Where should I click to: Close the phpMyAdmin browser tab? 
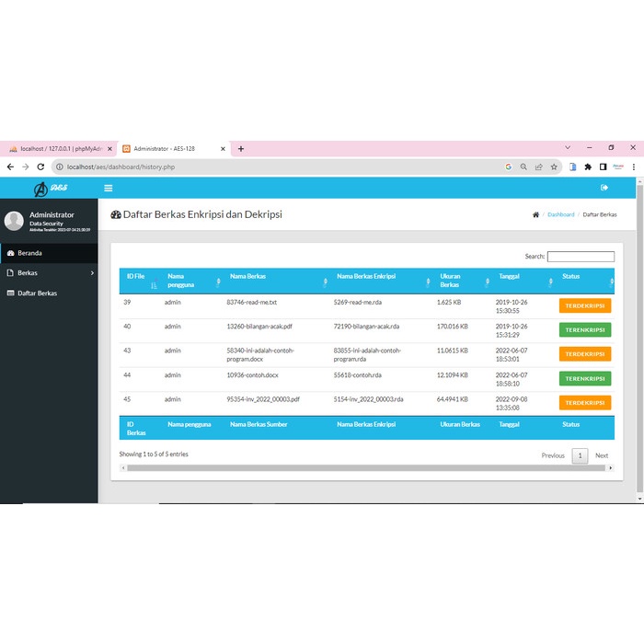pyautogui.click(x=109, y=149)
